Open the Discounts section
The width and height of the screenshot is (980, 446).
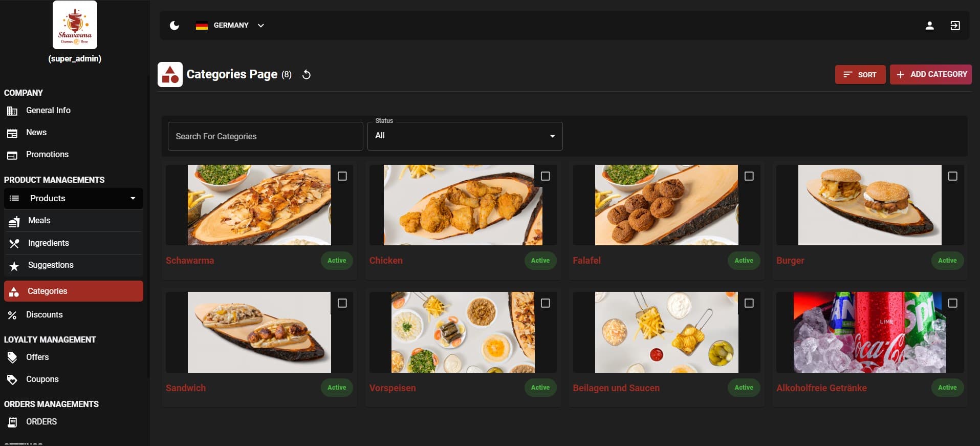(x=44, y=315)
